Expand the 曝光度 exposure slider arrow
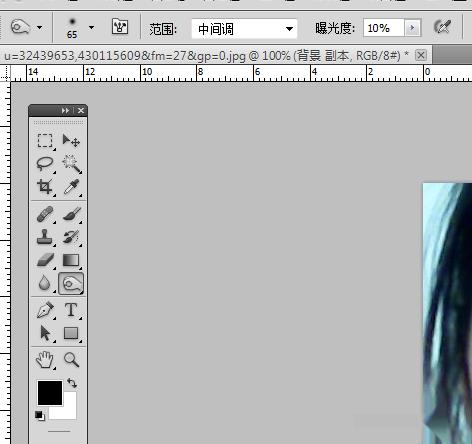Viewport: 472px width, 444px height. [x=413, y=28]
